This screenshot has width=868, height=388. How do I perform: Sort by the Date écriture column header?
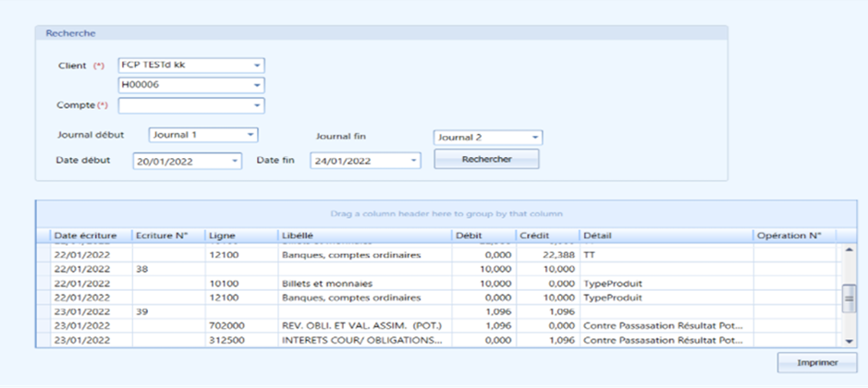(85, 236)
